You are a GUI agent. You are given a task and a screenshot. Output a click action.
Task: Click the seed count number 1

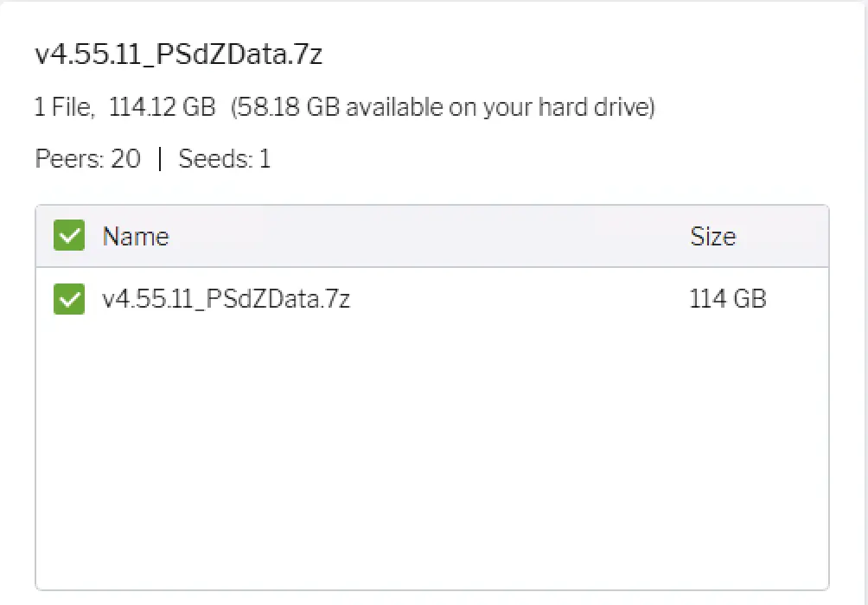pyautogui.click(x=265, y=159)
